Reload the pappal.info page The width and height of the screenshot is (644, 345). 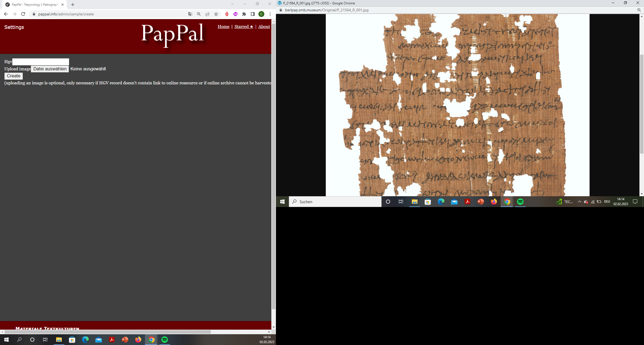[23, 14]
